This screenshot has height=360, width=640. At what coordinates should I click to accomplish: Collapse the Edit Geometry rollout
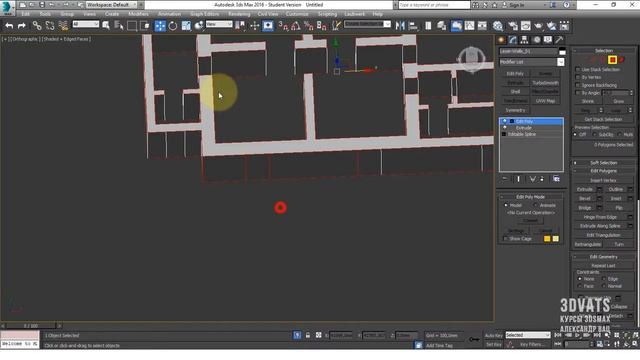[x=604, y=257]
